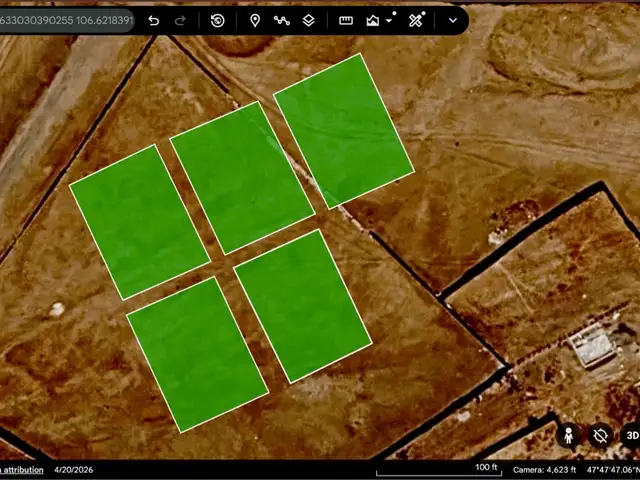Viewport: 640px width, 480px height.
Task: Open the map style dropdown arrow
Action: coord(389,20)
